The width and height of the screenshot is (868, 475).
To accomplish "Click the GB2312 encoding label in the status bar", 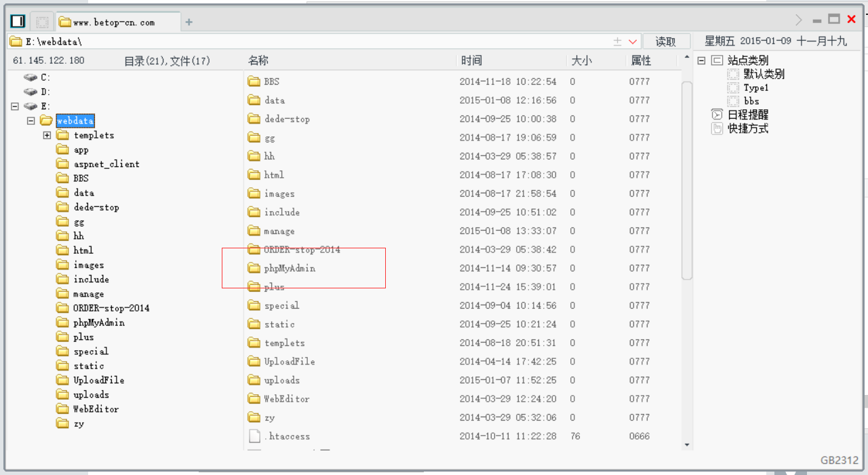I will pyautogui.click(x=840, y=460).
